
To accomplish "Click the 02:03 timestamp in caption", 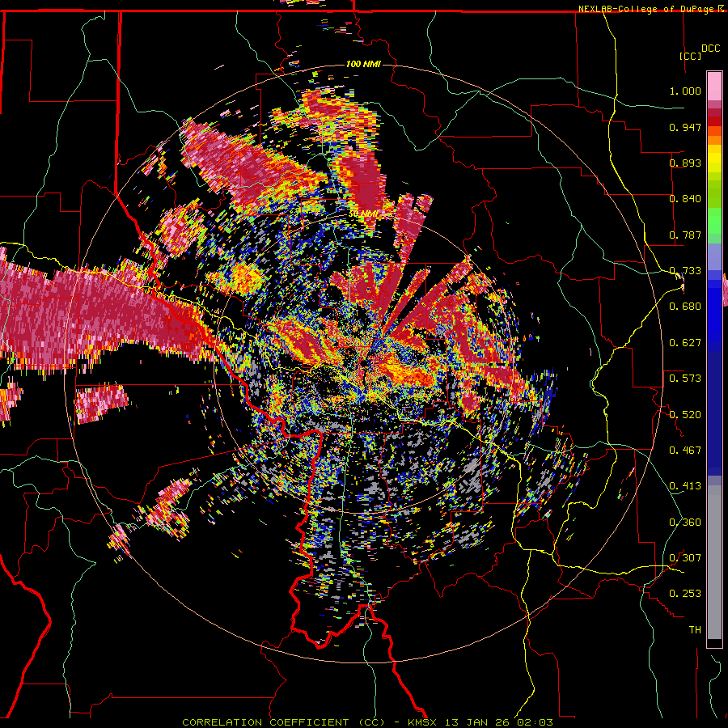I will click(534, 722).
